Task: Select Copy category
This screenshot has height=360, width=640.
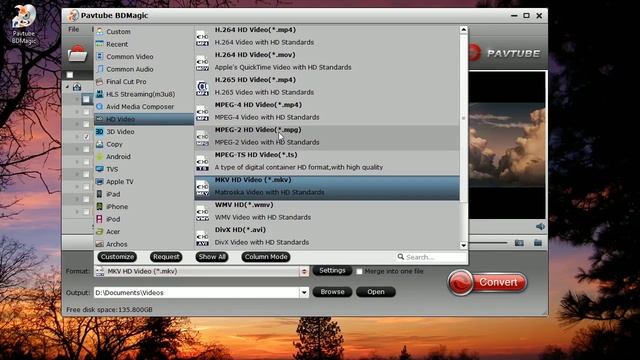Action: coord(144,144)
